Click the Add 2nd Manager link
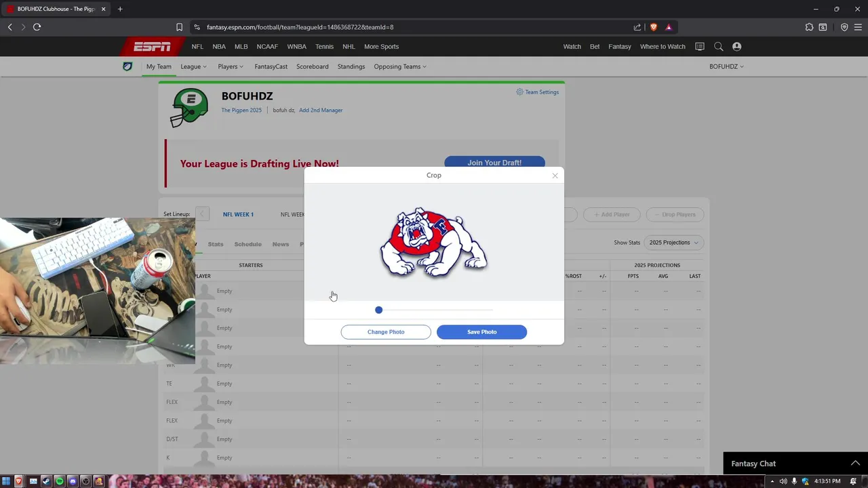This screenshot has width=868, height=488. coord(321,110)
